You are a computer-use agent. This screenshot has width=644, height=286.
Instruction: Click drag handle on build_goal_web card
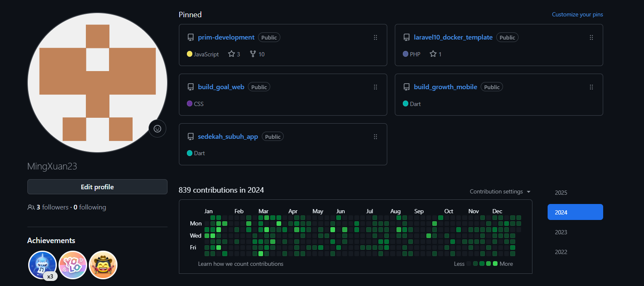[375, 87]
